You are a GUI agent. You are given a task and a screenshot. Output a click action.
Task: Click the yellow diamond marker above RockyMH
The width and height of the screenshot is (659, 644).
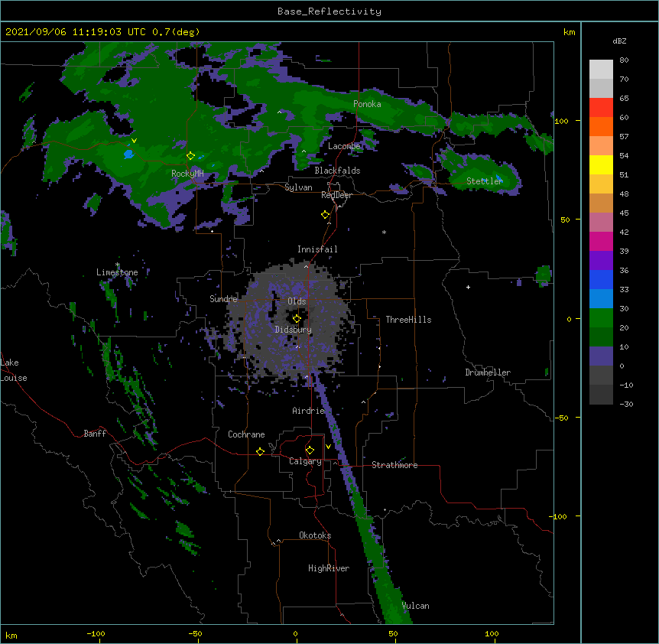click(190, 156)
